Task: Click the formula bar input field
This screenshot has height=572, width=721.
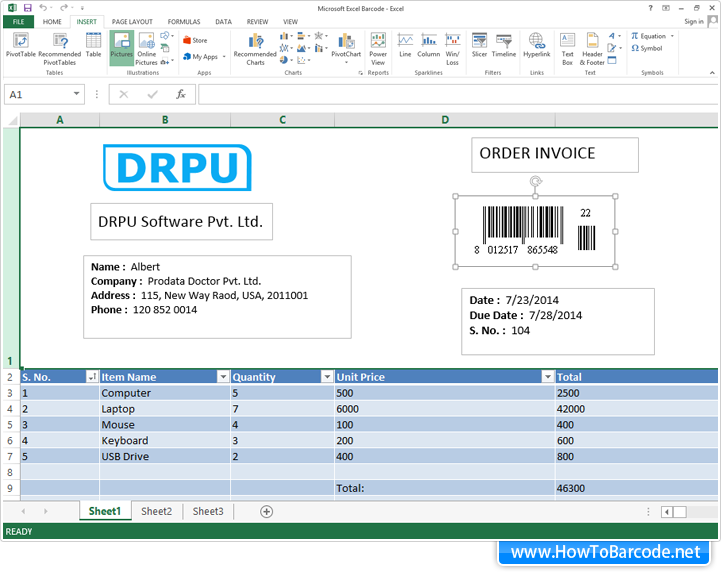Action: 458,94
